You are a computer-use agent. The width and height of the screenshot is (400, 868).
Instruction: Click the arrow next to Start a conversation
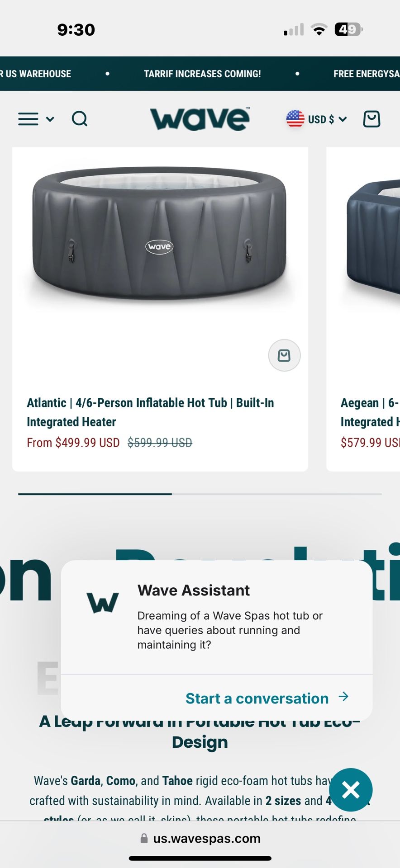click(343, 697)
